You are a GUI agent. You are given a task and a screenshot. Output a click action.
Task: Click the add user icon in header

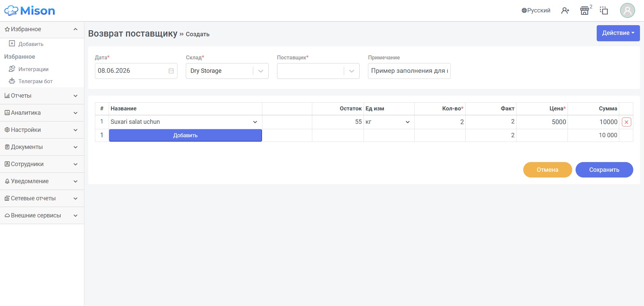coord(565,11)
